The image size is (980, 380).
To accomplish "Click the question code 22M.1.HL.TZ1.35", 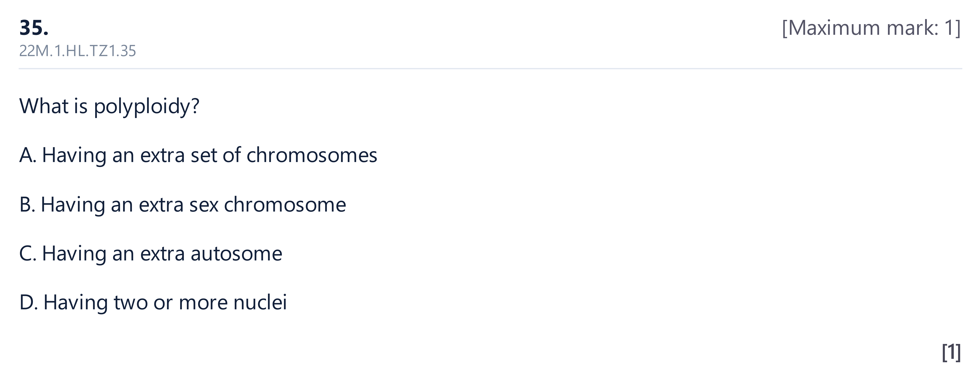I will coord(78,51).
